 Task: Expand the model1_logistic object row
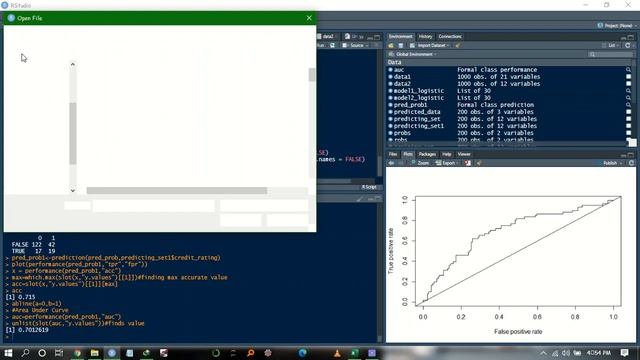(391, 91)
